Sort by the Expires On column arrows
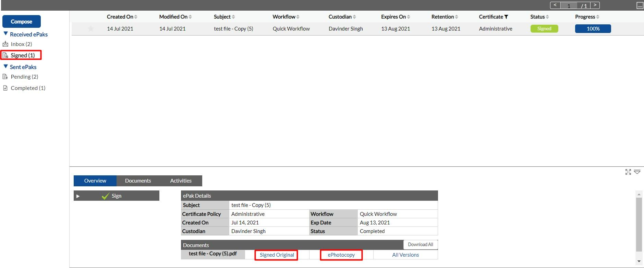The image size is (644, 268). click(409, 17)
